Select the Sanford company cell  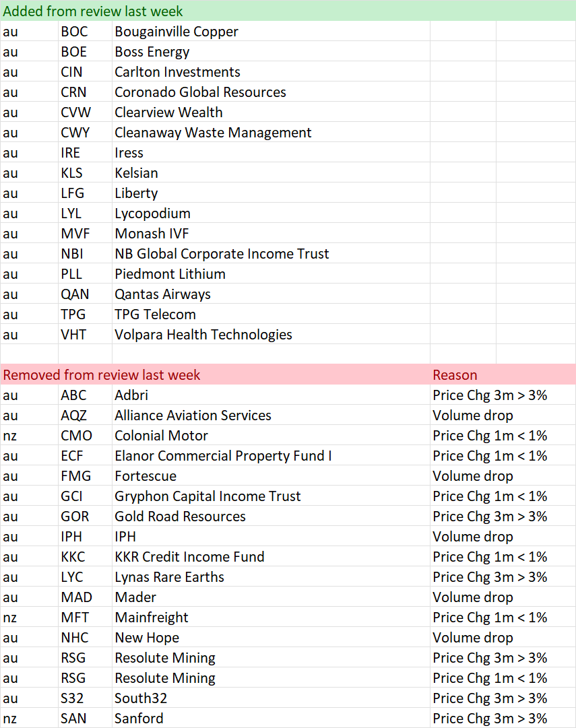[271, 719]
